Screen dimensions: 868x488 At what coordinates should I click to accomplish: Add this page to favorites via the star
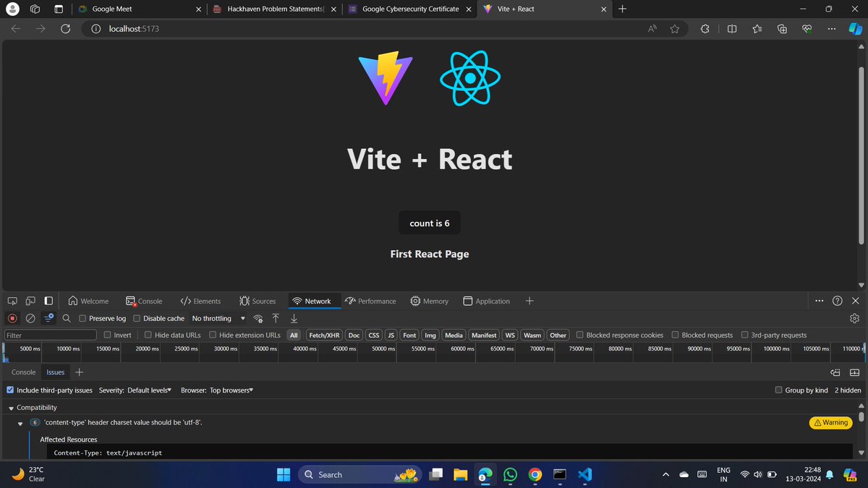tap(674, 29)
